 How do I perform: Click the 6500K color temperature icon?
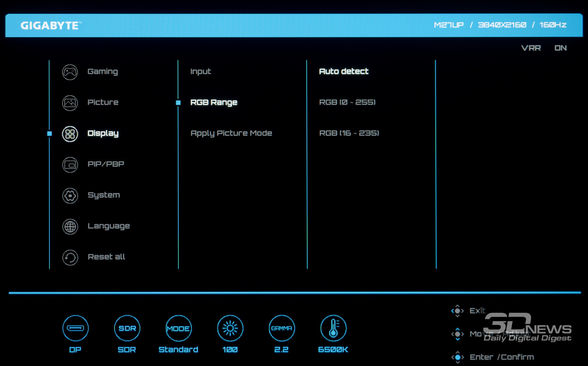(x=333, y=328)
